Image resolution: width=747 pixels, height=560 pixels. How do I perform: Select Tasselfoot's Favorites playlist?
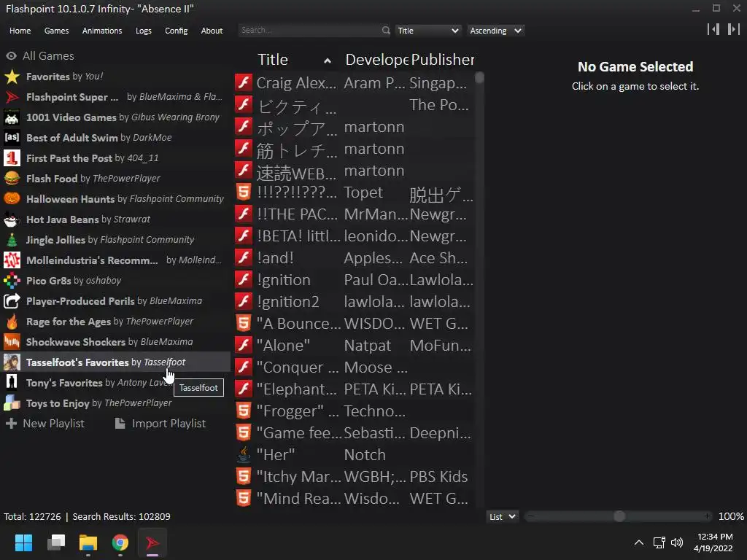pos(116,362)
